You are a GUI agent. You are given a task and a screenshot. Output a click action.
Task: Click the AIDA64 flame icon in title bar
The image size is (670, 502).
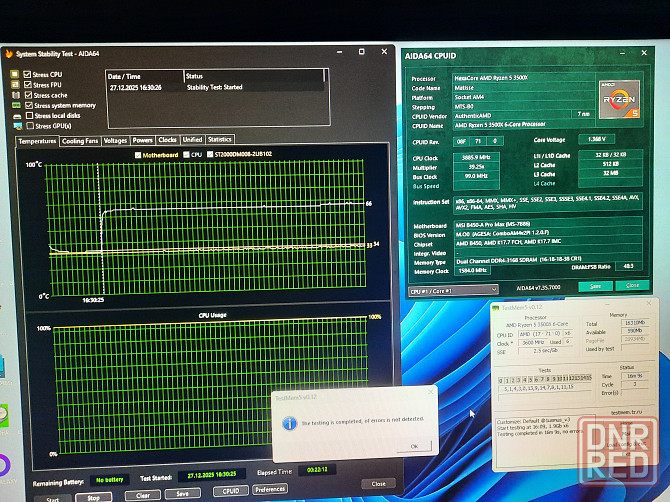click(9, 54)
